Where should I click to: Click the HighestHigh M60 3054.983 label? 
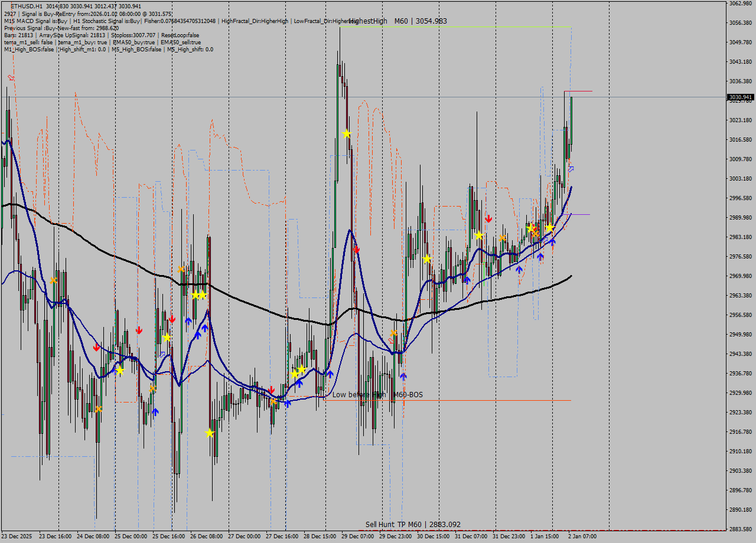coord(397,21)
